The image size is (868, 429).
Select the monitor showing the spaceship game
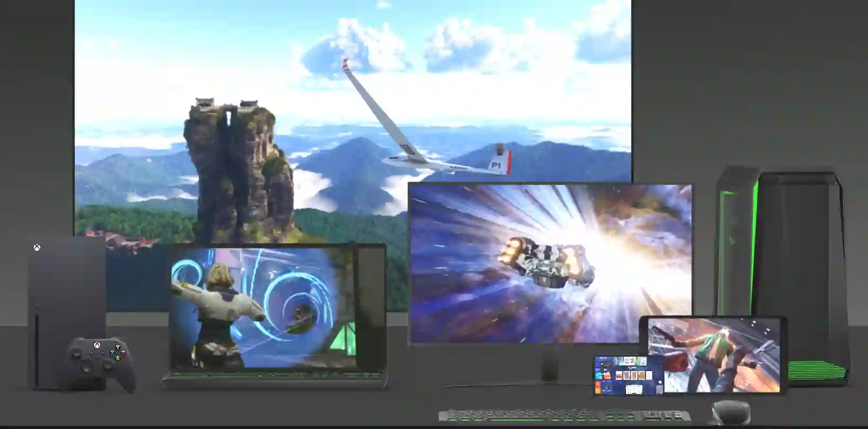point(551,263)
